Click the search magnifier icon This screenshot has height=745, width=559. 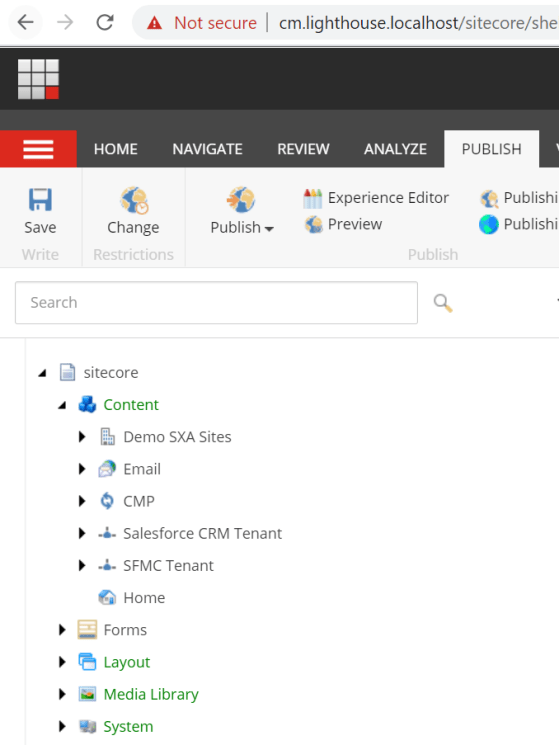(x=443, y=303)
